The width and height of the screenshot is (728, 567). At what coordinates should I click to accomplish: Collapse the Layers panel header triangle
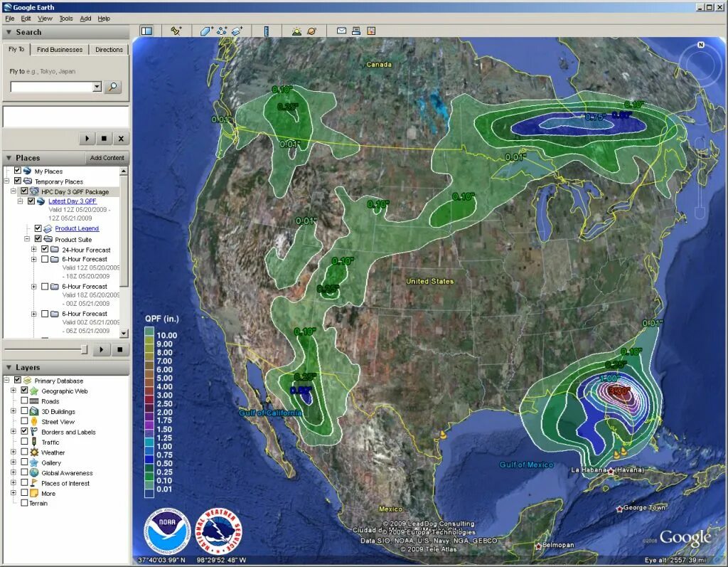click(x=9, y=367)
